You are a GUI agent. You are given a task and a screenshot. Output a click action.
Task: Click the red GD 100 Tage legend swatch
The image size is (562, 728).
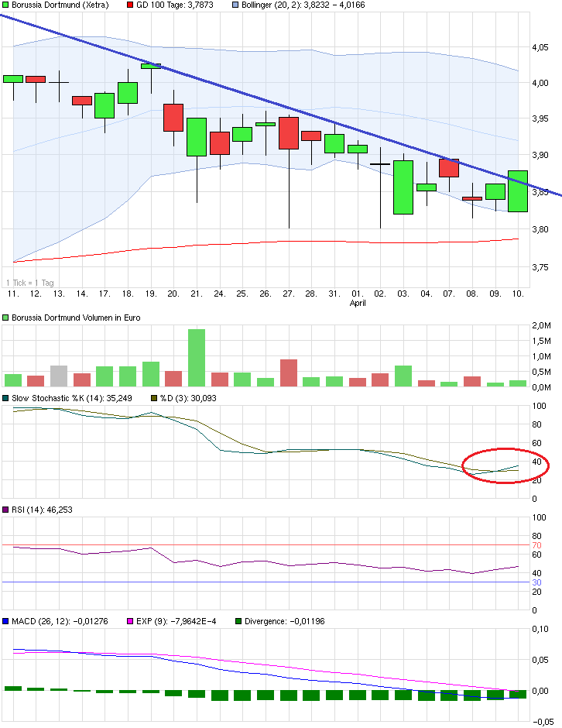[x=130, y=5]
